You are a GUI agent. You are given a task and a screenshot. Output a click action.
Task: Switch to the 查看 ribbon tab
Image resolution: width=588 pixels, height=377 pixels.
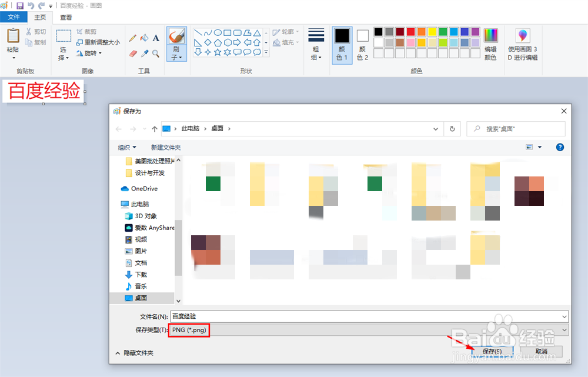(x=65, y=17)
